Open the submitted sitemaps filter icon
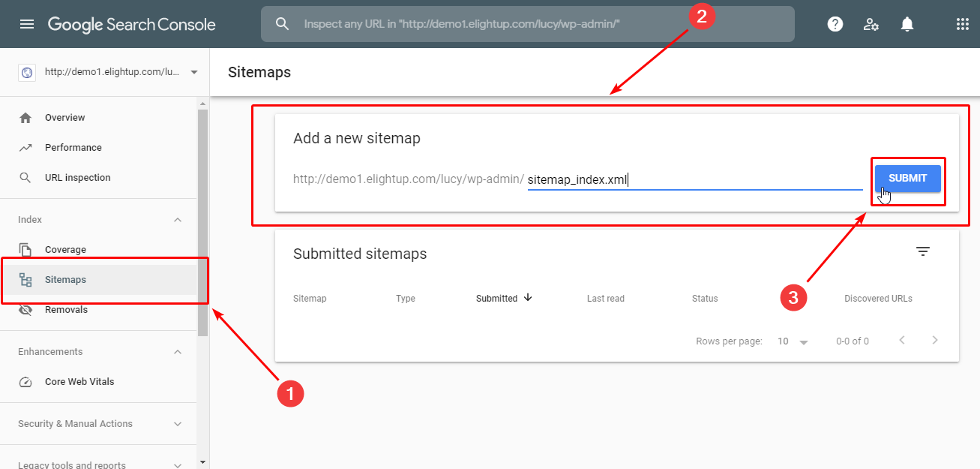980x469 pixels. point(923,252)
